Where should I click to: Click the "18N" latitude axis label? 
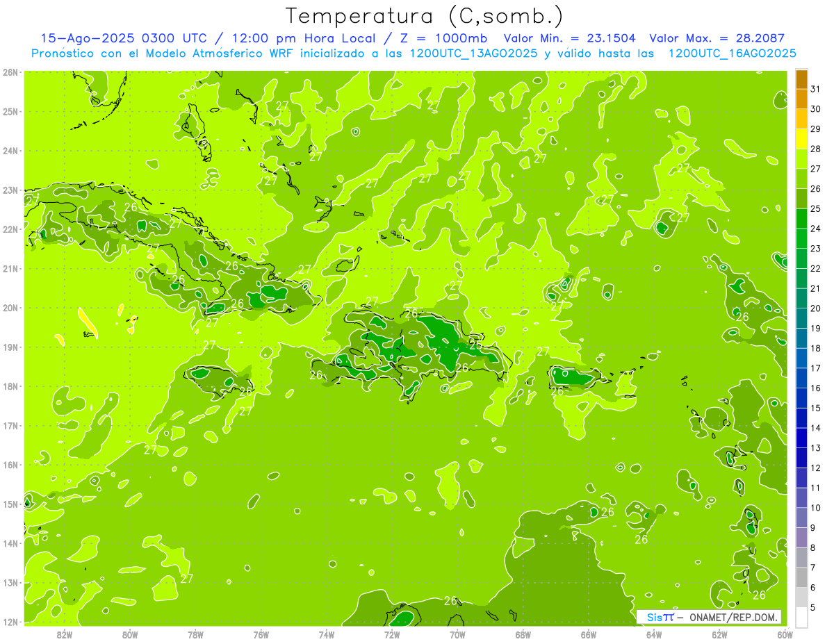click(10, 386)
